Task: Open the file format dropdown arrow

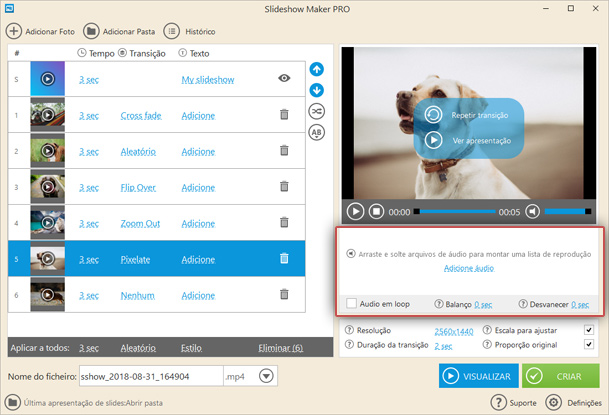Action: [x=266, y=376]
